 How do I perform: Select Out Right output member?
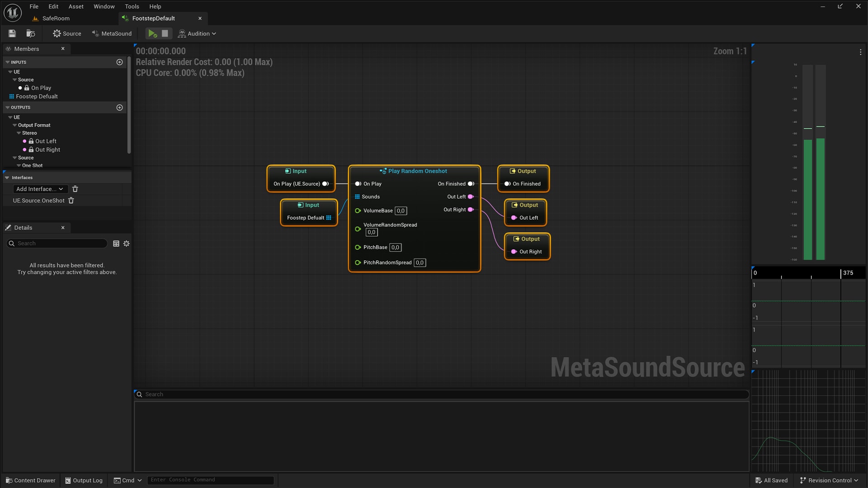(47, 150)
